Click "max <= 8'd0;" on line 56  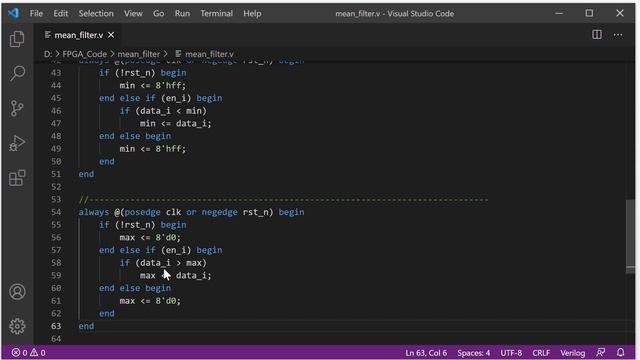(150, 237)
